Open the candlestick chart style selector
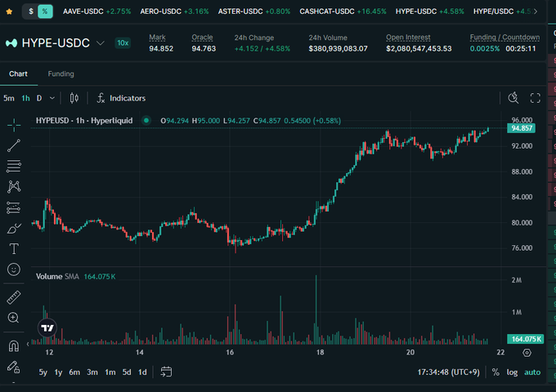 click(74, 98)
